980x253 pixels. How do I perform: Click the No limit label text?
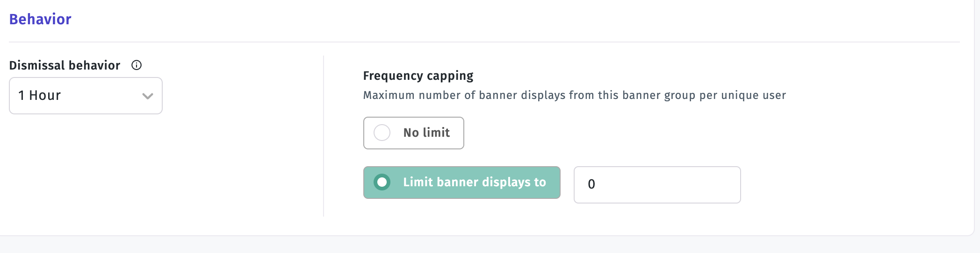426,133
